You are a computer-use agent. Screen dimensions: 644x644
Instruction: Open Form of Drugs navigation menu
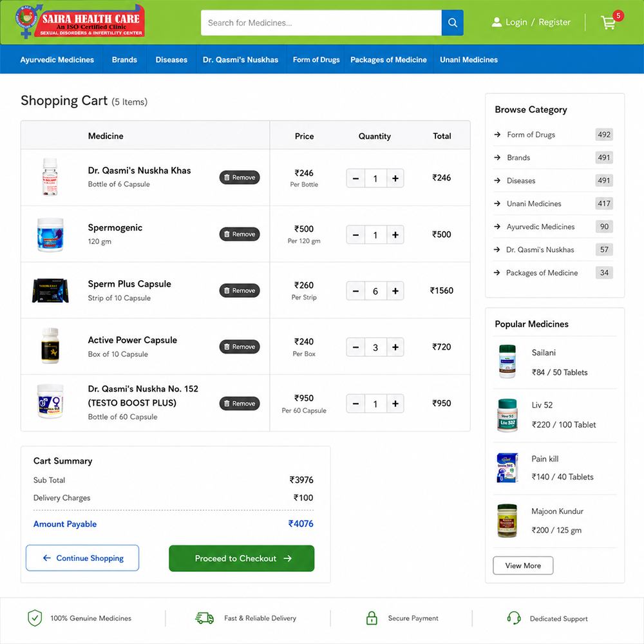316,59
